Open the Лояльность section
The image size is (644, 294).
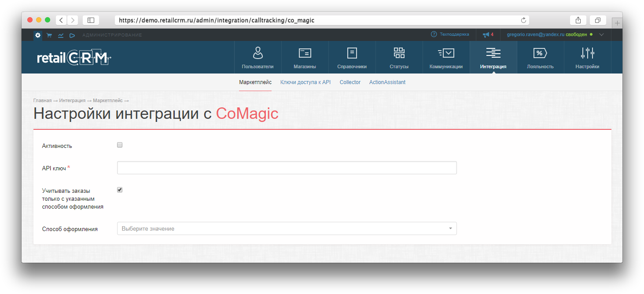[541, 57]
